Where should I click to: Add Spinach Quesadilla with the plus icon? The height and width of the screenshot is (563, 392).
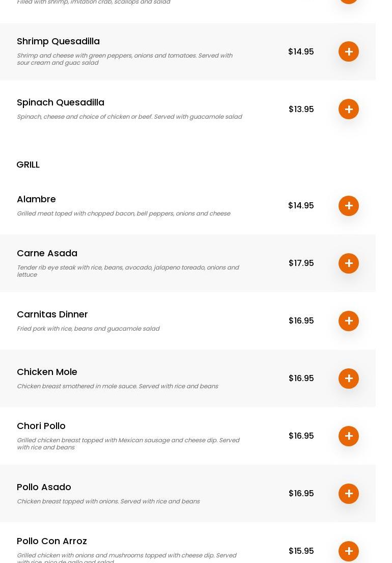[349, 109]
